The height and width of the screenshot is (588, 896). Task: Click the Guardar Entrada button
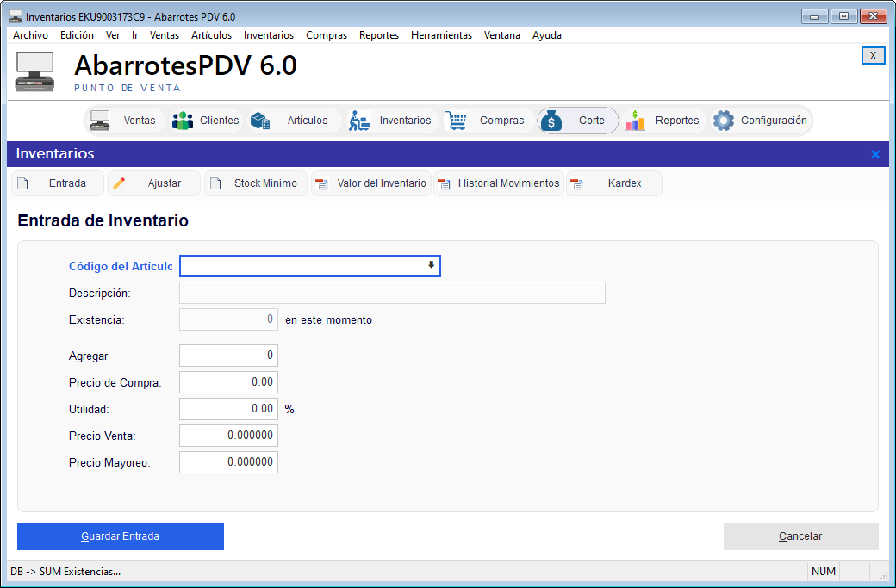(x=121, y=536)
